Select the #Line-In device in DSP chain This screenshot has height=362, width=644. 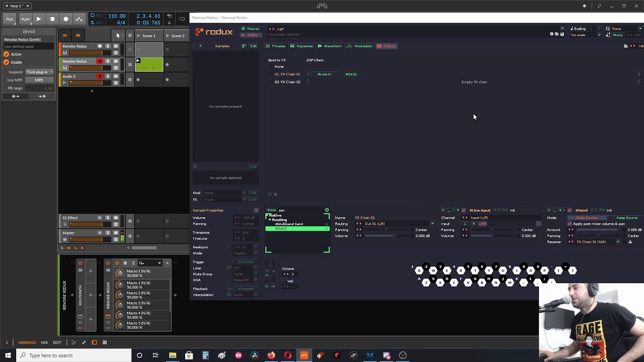pyautogui.click(x=325, y=74)
